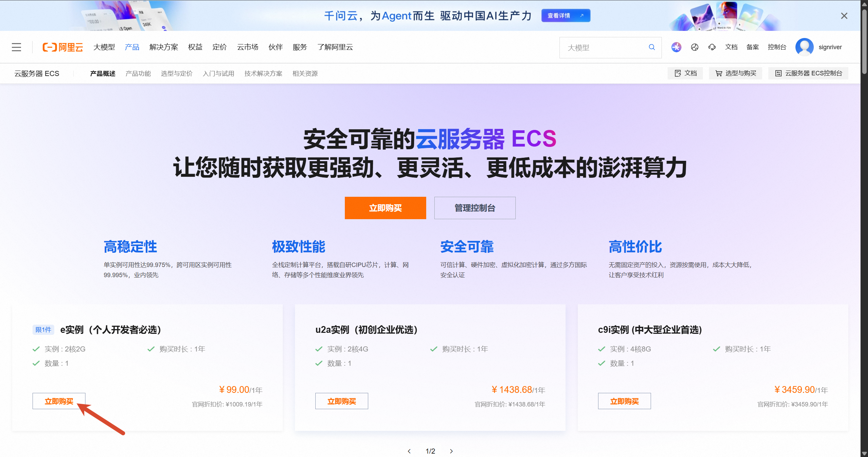Open the 了解阿里云 menu
868x457 pixels.
(x=335, y=47)
